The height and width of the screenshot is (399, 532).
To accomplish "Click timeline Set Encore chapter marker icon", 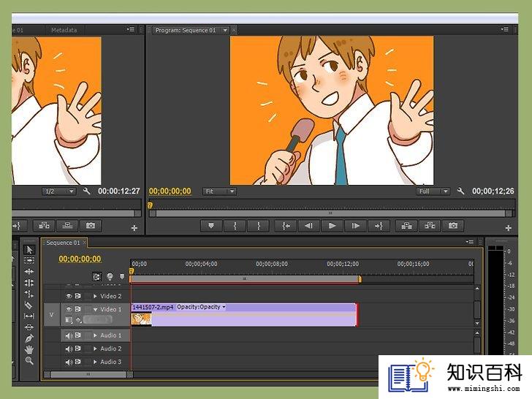I will point(110,277).
